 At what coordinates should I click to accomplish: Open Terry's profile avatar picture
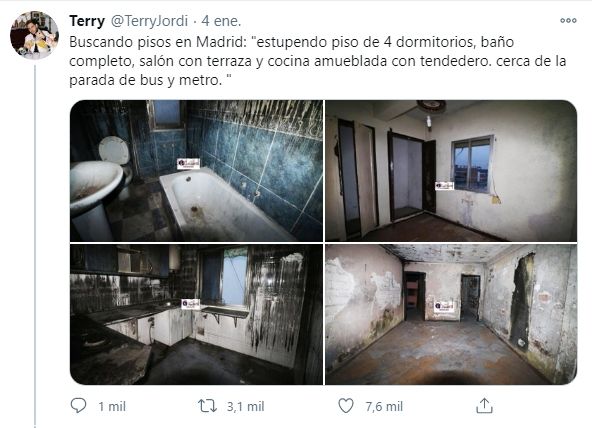pyautogui.click(x=34, y=35)
